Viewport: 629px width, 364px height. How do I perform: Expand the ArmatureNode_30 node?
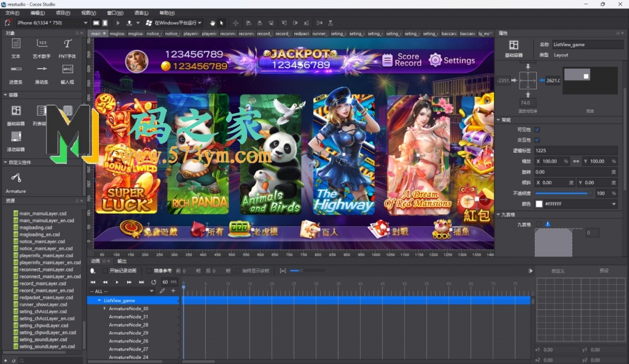(104, 308)
